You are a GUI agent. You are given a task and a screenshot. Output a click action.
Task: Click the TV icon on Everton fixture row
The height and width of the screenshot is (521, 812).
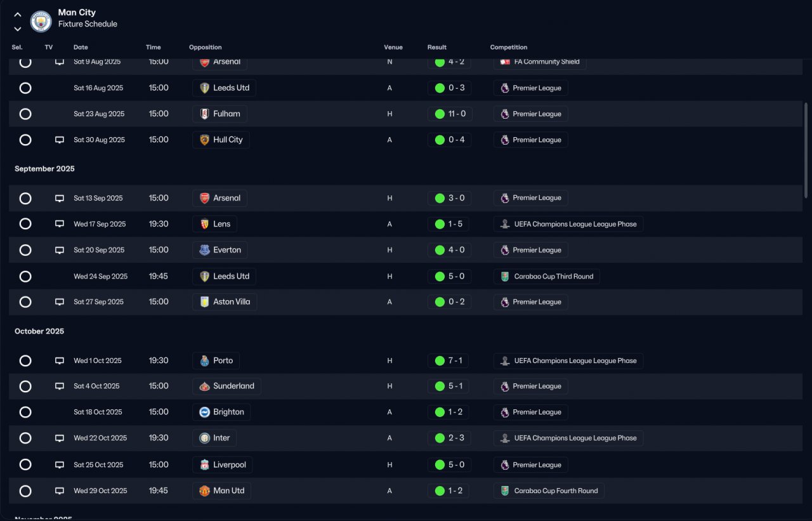(60, 250)
